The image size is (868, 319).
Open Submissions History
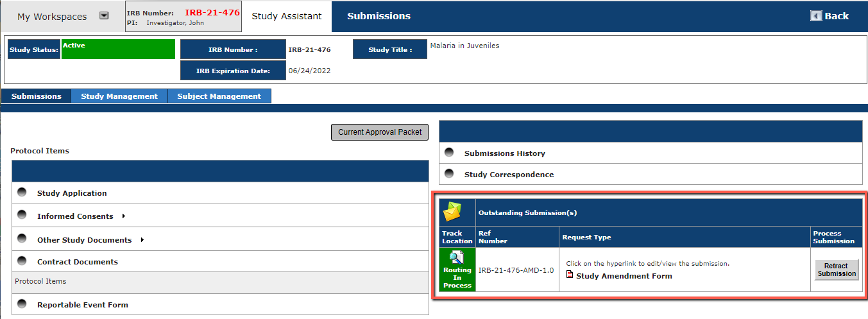(505, 153)
